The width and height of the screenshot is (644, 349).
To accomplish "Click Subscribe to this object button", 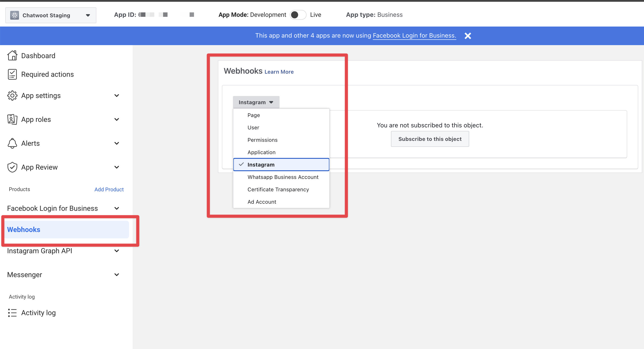I will coord(429,139).
